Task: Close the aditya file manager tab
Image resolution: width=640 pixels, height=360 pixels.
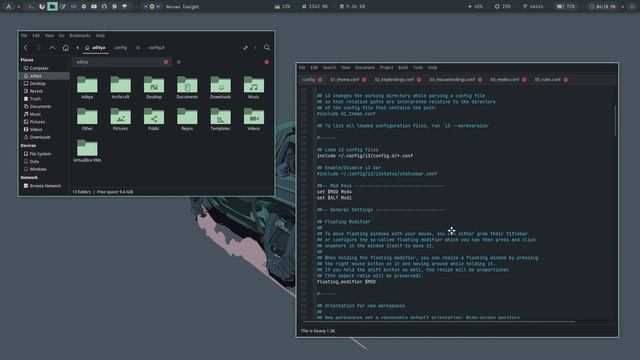Action: (166, 62)
